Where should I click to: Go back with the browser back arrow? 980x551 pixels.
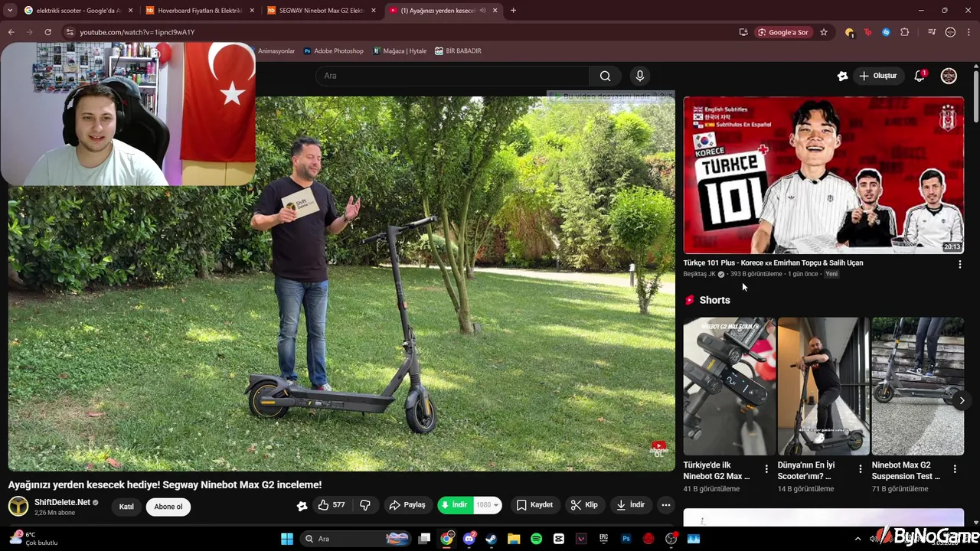click(11, 32)
